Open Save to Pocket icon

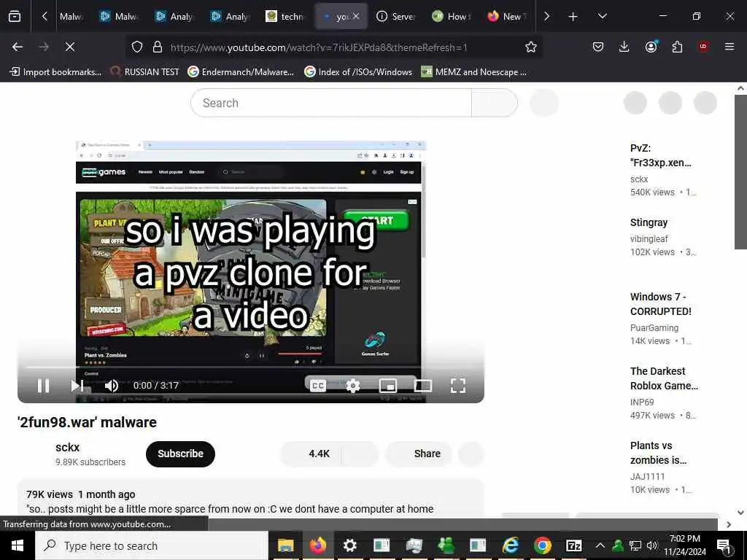(598, 47)
